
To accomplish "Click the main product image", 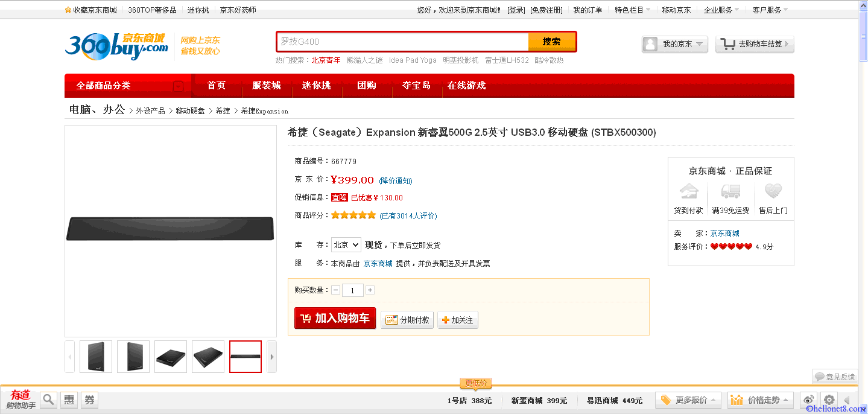I will (171, 231).
